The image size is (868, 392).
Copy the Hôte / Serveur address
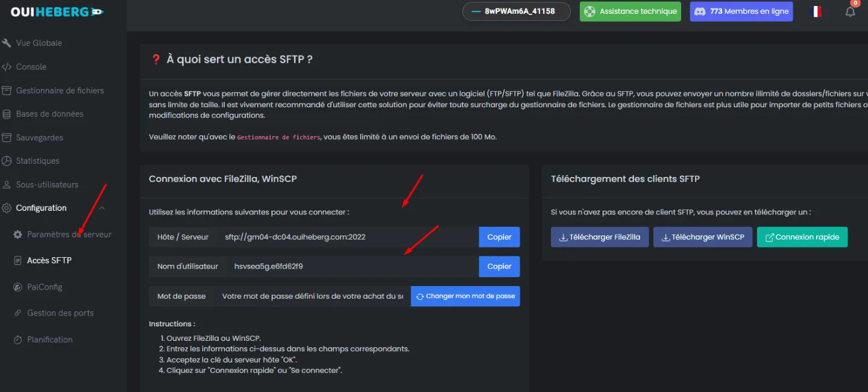tap(499, 237)
